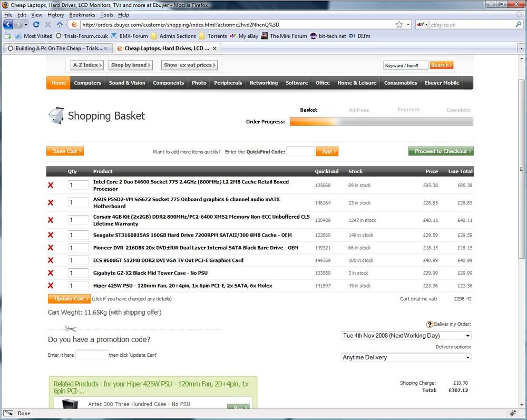Open the Deliver my Order help icon
The height and width of the screenshot is (420, 527).
click(x=430, y=324)
